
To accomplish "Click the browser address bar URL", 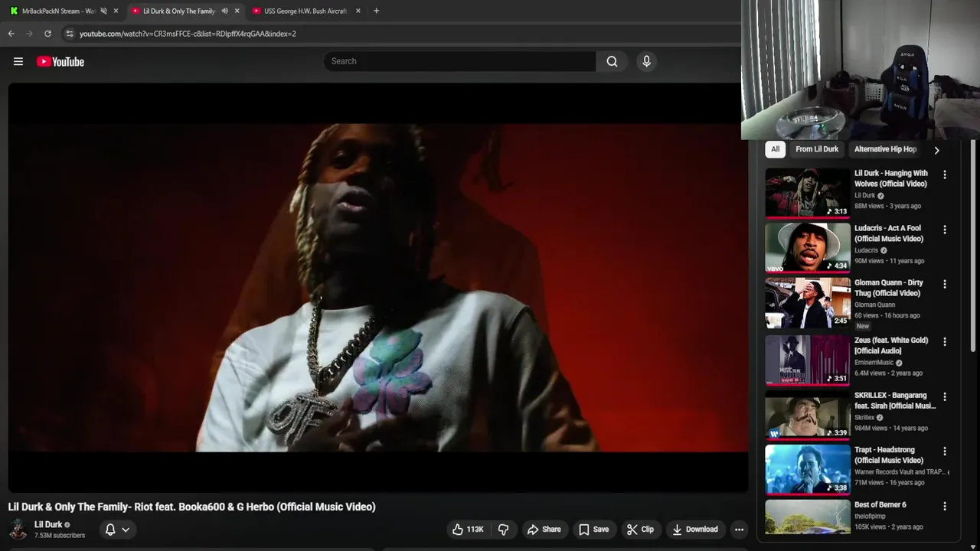I will pyautogui.click(x=188, y=34).
